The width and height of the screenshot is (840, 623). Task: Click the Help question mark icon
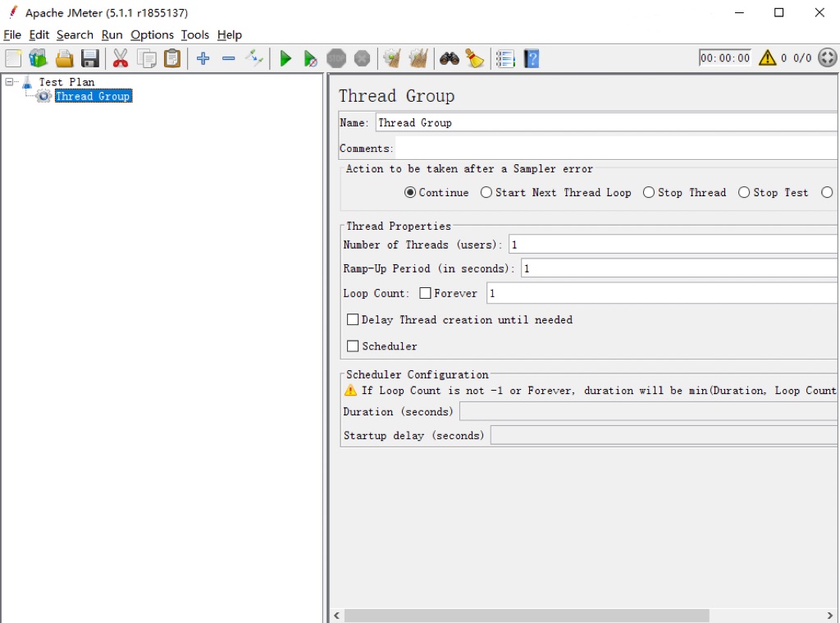[x=532, y=58]
